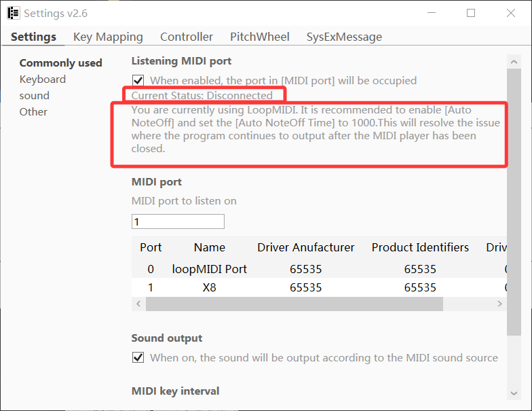
Task: Click the MIDI port number input field
Action: click(x=178, y=221)
